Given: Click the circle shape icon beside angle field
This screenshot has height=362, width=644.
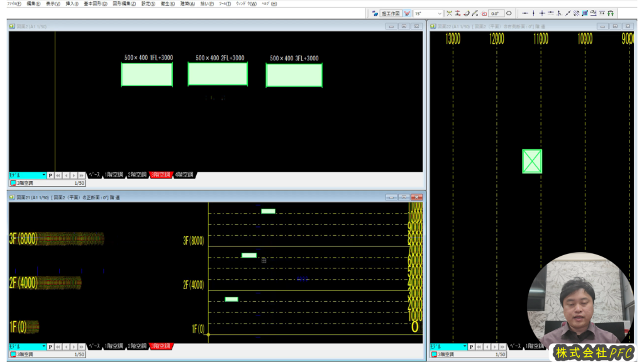Looking at the screenshot, I should (509, 13).
